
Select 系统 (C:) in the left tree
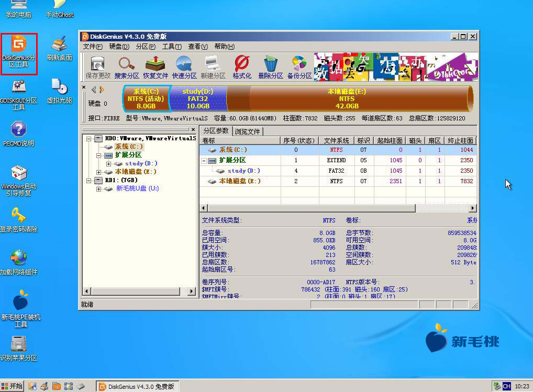coord(129,147)
